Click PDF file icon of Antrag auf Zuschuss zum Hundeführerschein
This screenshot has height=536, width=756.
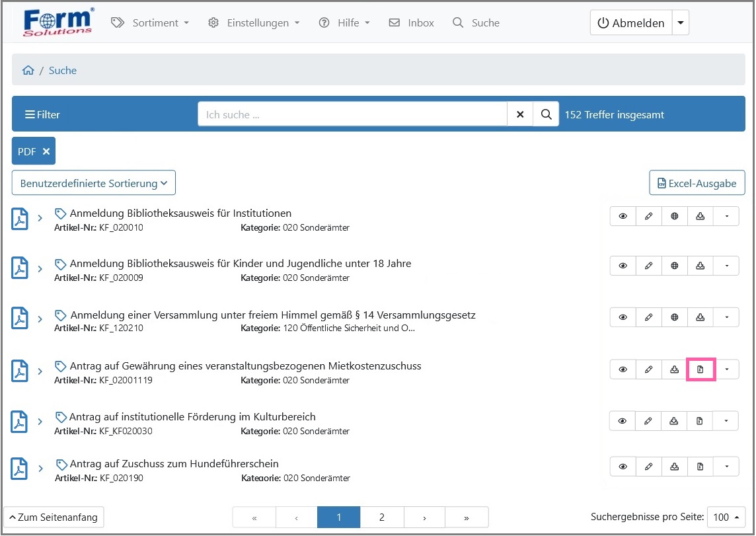point(20,469)
